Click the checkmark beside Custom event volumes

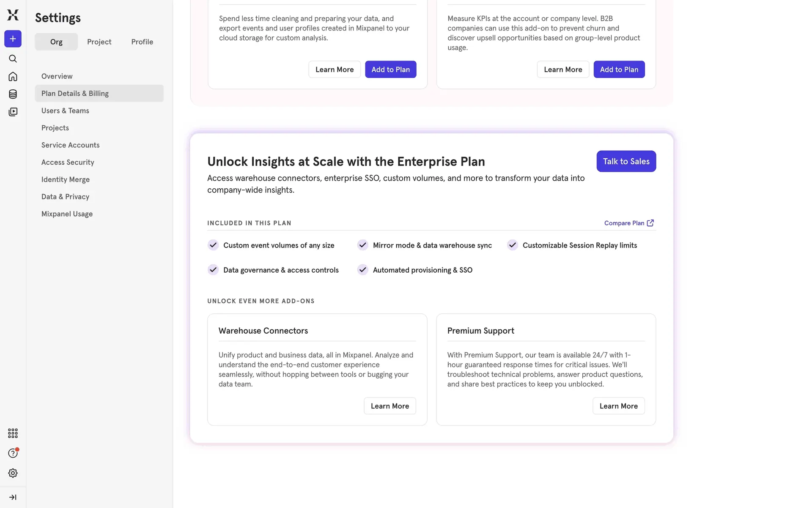tap(213, 245)
